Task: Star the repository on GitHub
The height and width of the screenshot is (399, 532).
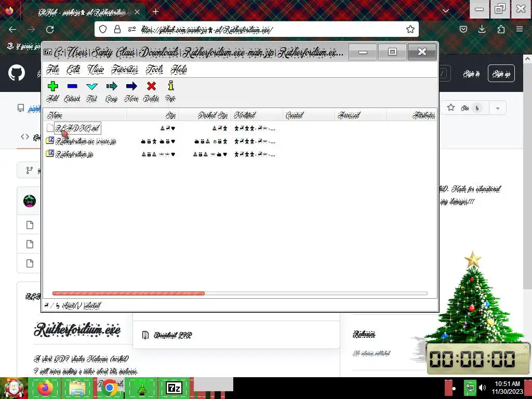Action: 465,108
